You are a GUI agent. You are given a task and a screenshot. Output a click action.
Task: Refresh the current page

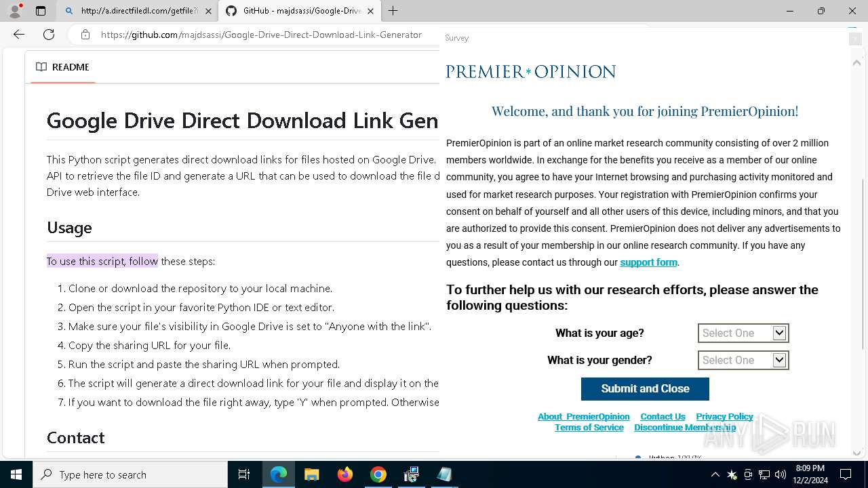tap(49, 35)
